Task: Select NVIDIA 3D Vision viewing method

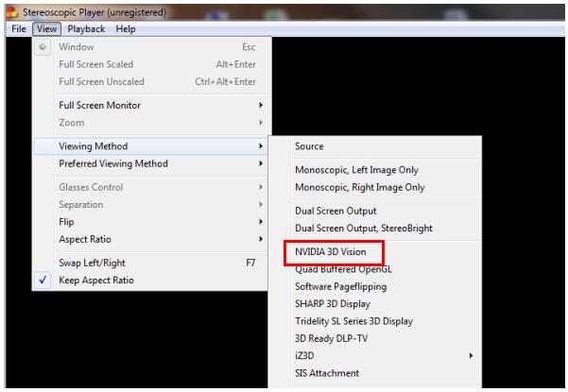Action: [x=331, y=252]
